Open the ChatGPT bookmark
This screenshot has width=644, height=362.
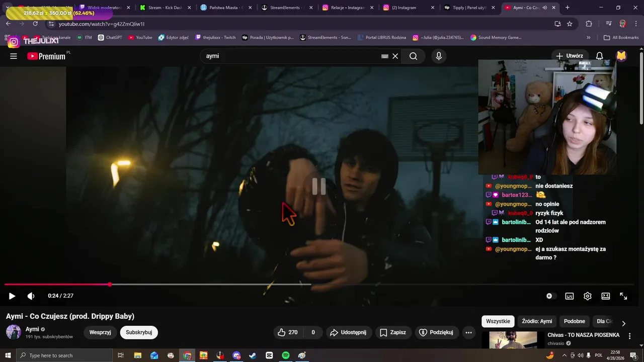point(110,37)
